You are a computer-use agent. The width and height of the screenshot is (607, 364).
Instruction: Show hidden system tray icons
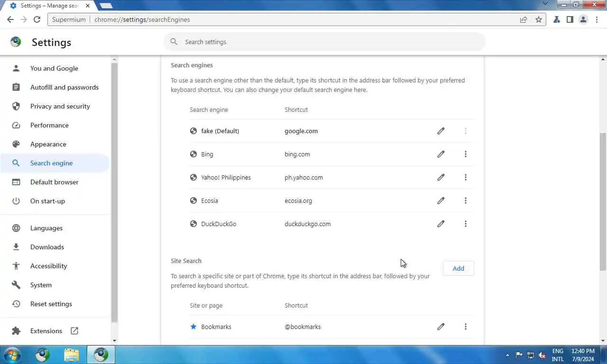coord(507,355)
